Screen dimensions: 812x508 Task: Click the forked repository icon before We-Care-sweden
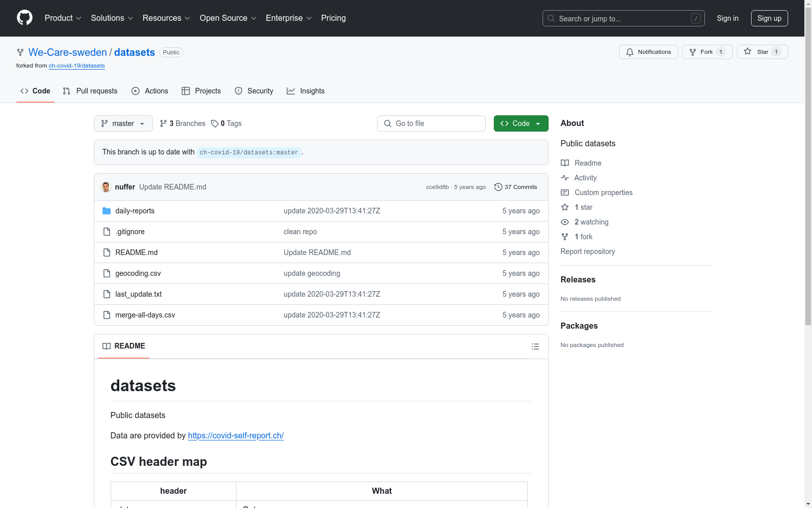tap(20, 52)
